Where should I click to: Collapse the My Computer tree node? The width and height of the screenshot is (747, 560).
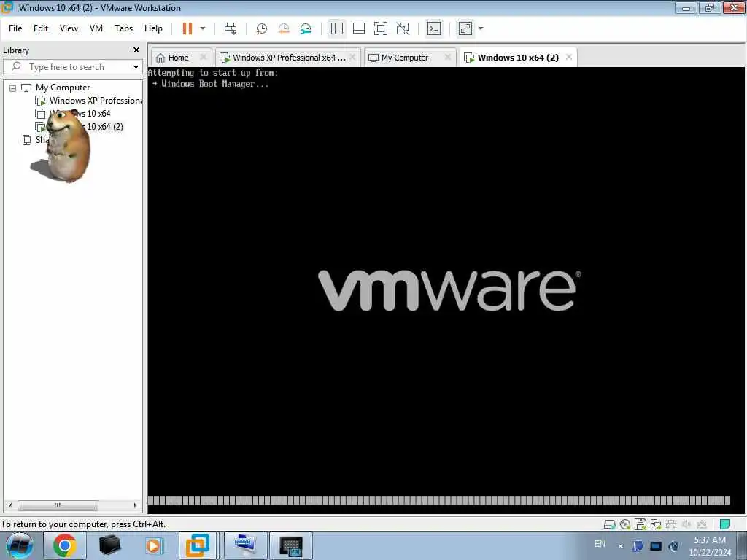[x=13, y=88]
